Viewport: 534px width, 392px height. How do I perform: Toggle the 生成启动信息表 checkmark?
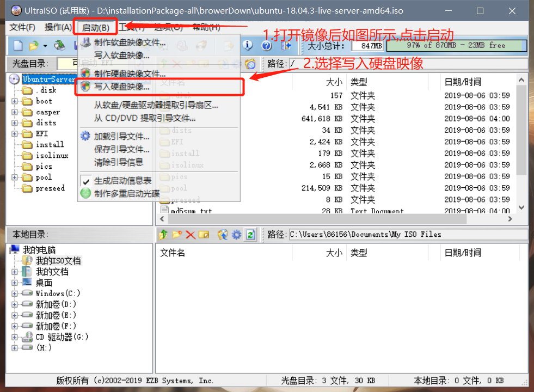click(86, 181)
